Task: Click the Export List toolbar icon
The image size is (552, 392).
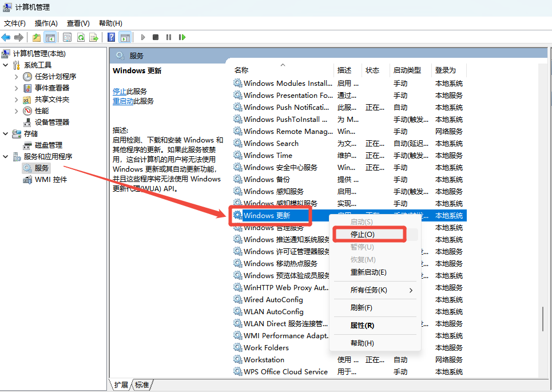Action: point(94,37)
